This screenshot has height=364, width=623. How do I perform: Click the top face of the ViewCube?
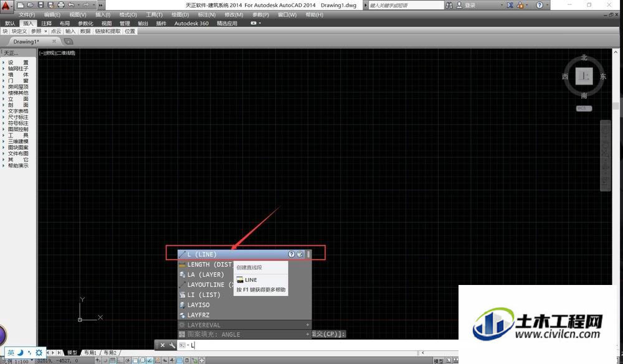584,76
